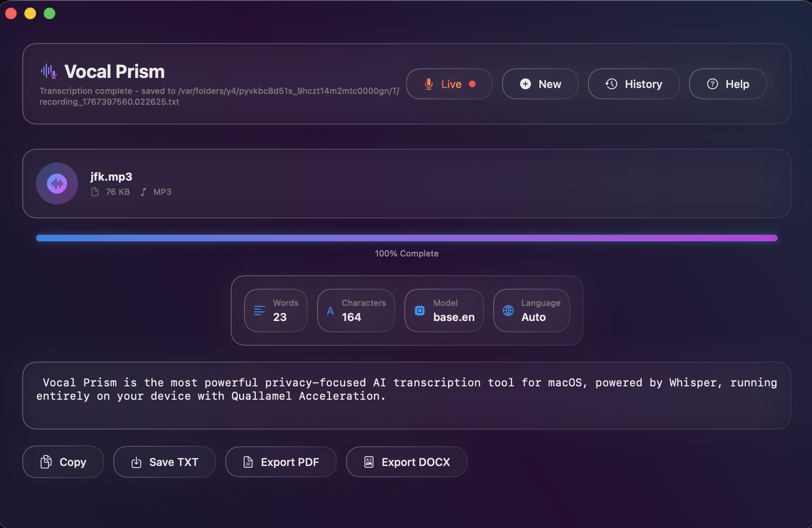Click the clock icon on the History button
This screenshot has height=528, width=812.
pos(611,84)
